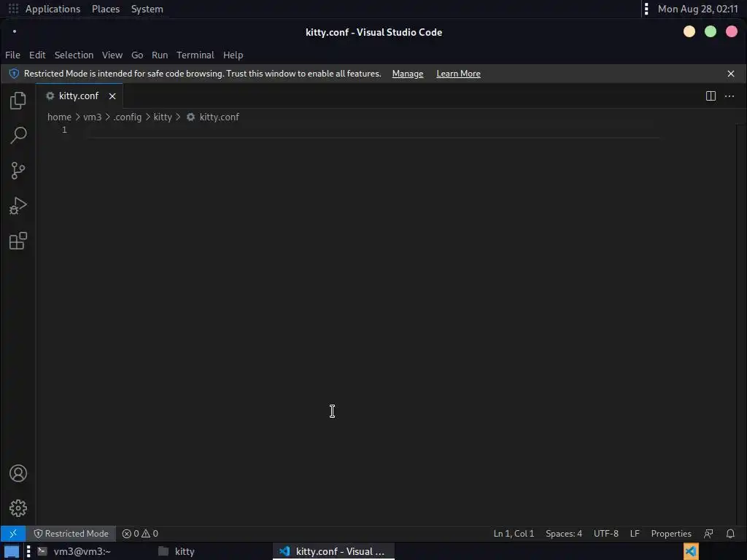Show errors and warnings problems panel
Viewport: 747px width, 560px height.
coord(140,534)
